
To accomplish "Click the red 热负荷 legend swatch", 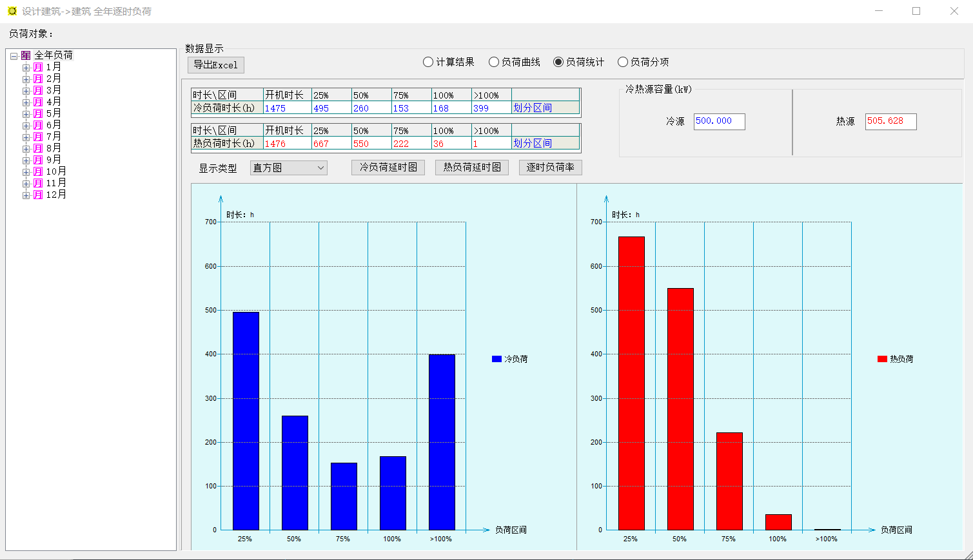I will [x=882, y=359].
